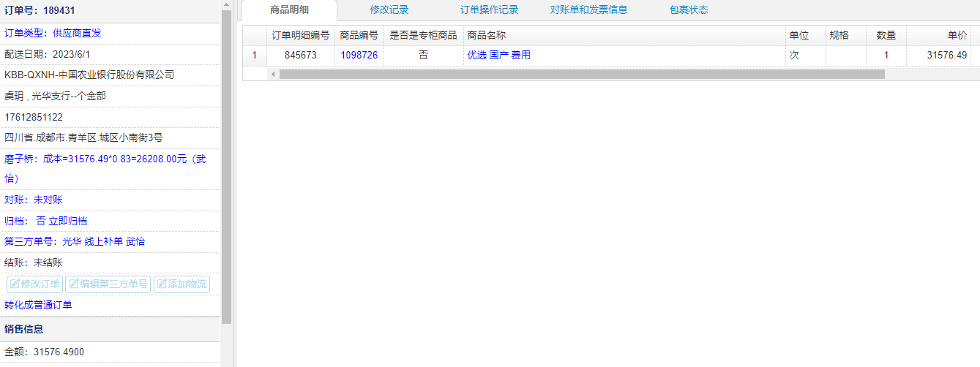The image size is (980, 367).
Task: Click the horizontal scrollbar thumb in product table
Action: [x=582, y=74]
